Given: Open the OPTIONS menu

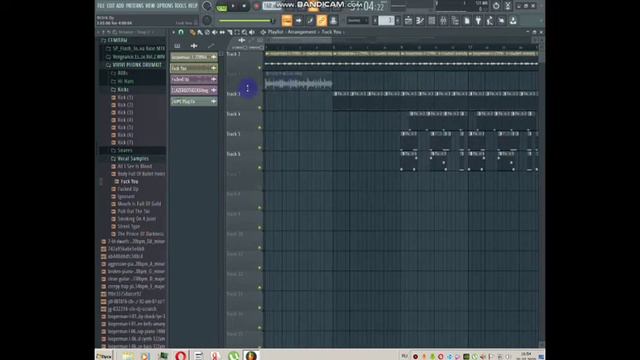Looking at the screenshot, I should (166, 6).
